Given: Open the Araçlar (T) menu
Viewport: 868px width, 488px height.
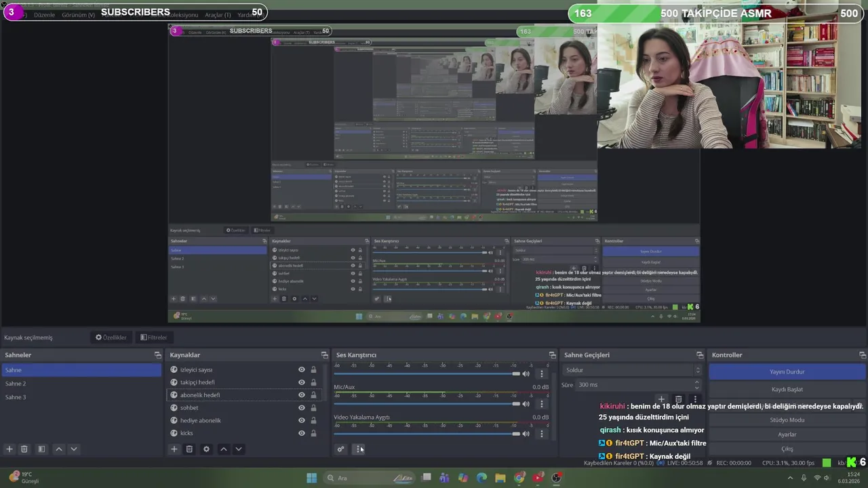Looking at the screenshot, I should [218, 15].
